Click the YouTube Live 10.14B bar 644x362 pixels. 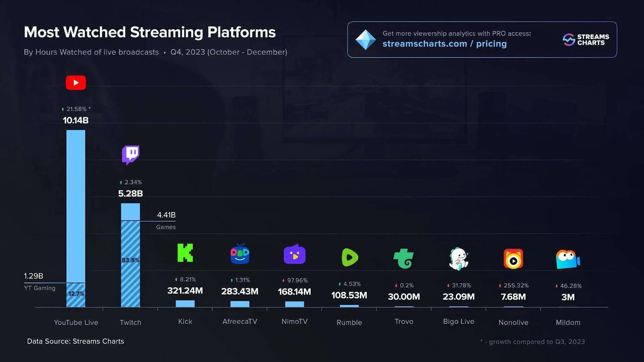pos(76,205)
